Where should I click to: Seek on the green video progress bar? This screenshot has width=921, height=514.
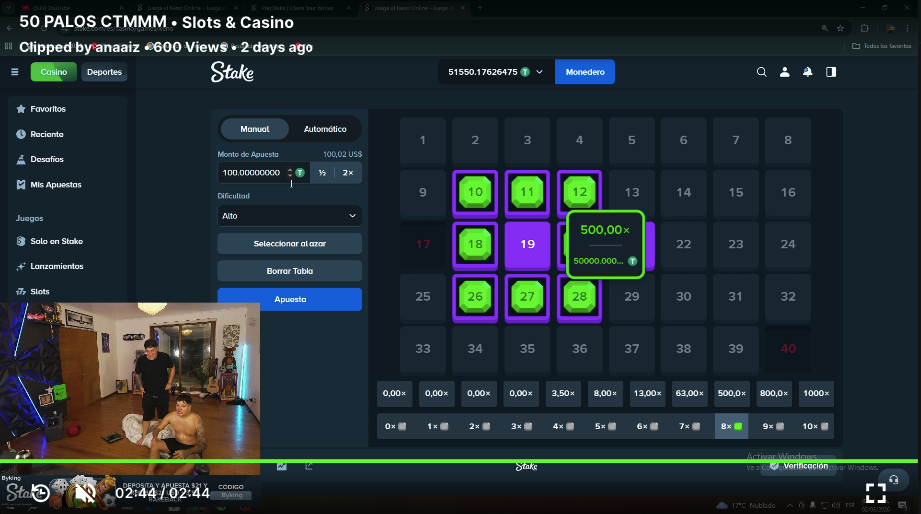point(460,461)
